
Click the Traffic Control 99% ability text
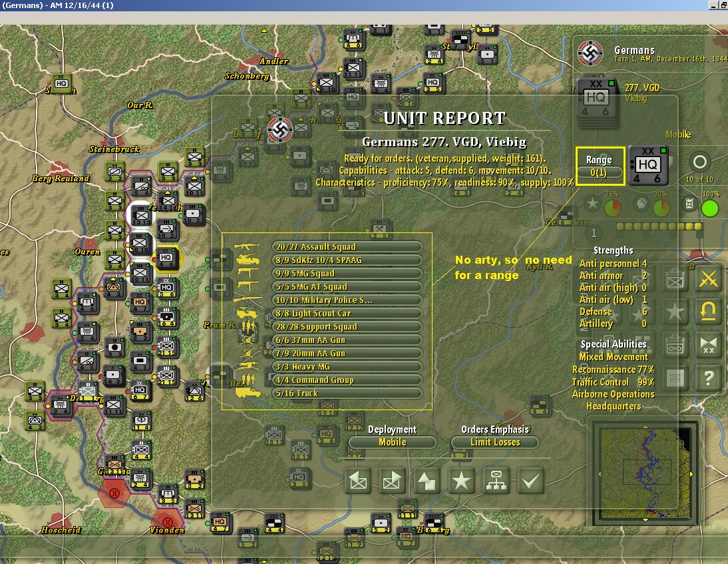[613, 382]
